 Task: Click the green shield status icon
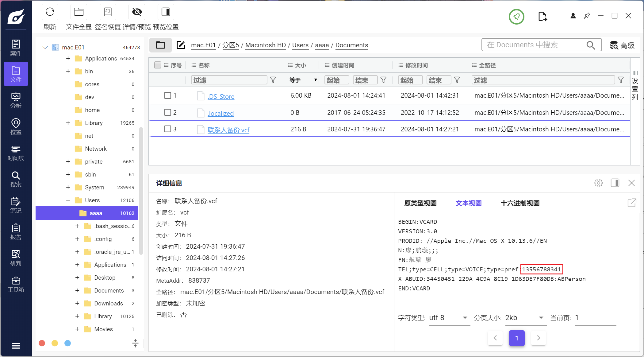(x=516, y=17)
